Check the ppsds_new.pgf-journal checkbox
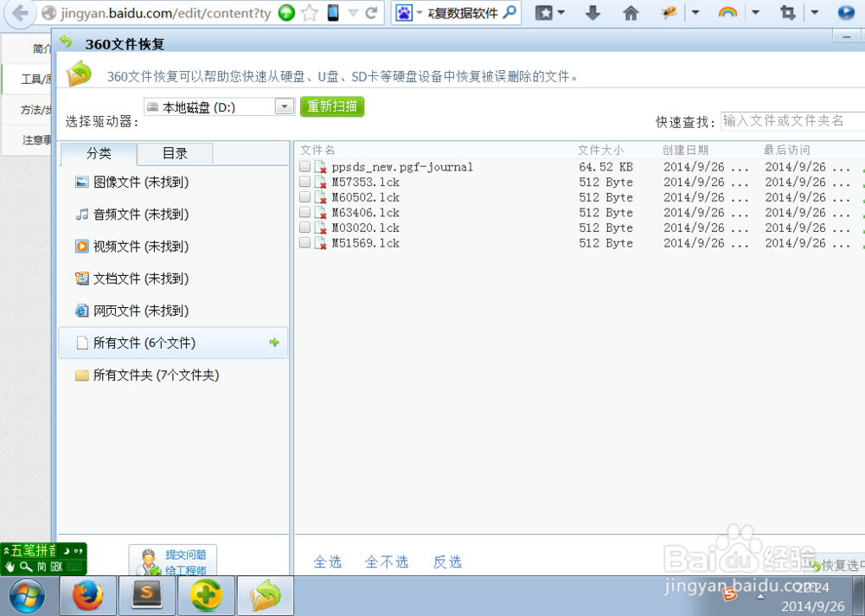The width and height of the screenshot is (865, 616). (304, 166)
